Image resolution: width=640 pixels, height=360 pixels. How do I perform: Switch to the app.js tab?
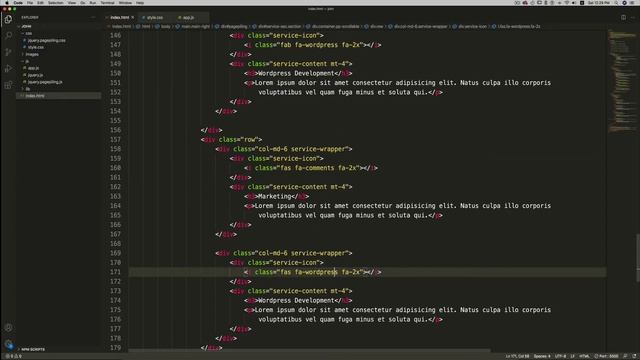pyautogui.click(x=189, y=18)
